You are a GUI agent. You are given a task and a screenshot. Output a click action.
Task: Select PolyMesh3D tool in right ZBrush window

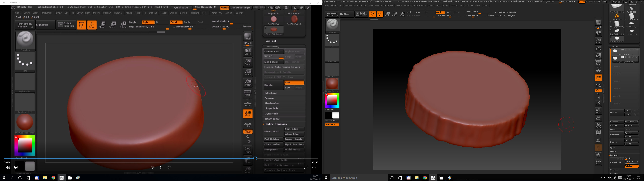point(631,10)
